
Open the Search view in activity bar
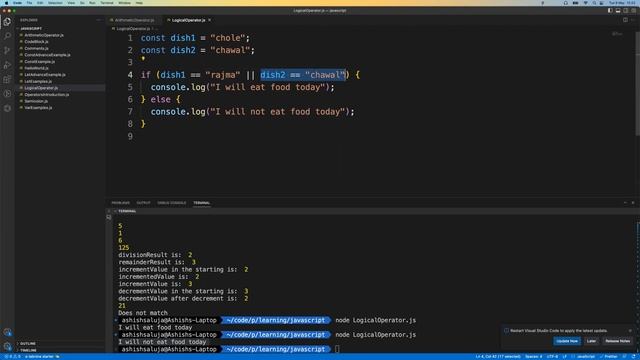pos(7,36)
